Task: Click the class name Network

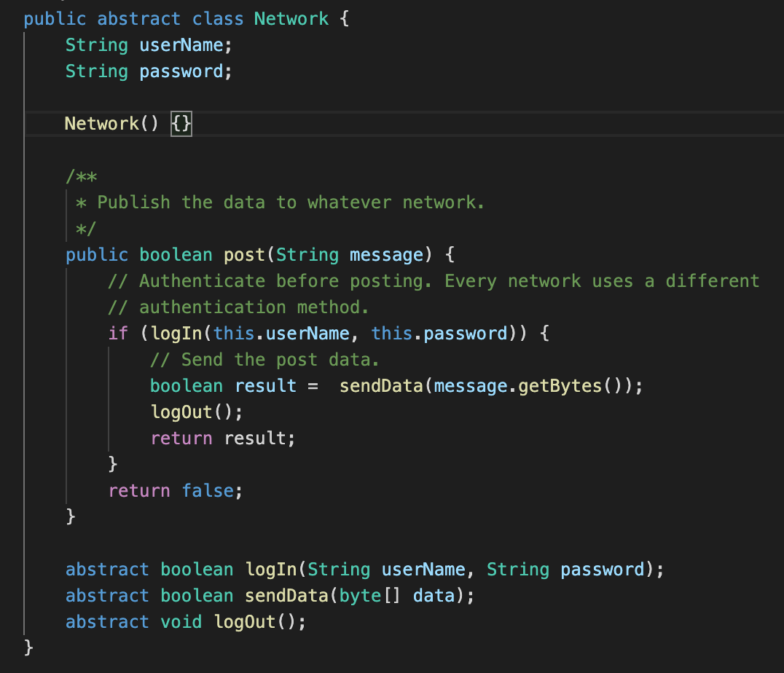Action: 291,18
